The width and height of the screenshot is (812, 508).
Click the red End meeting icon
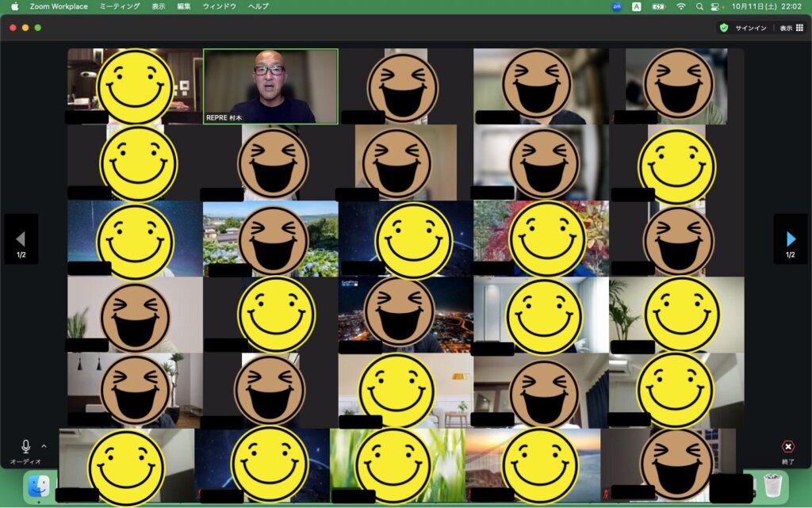(787, 447)
